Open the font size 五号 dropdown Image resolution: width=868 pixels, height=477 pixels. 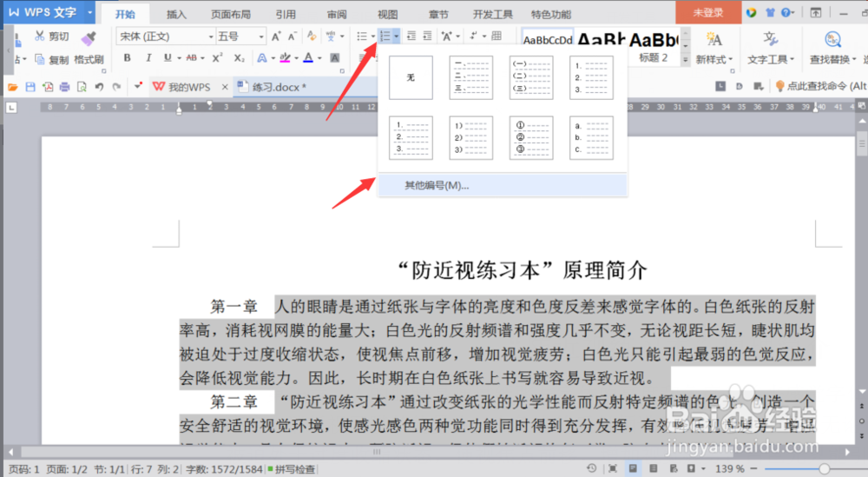261,36
